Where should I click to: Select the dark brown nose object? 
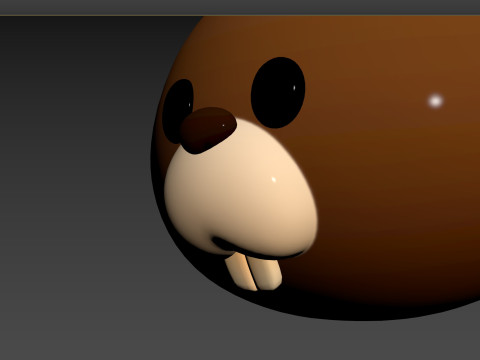point(208,130)
